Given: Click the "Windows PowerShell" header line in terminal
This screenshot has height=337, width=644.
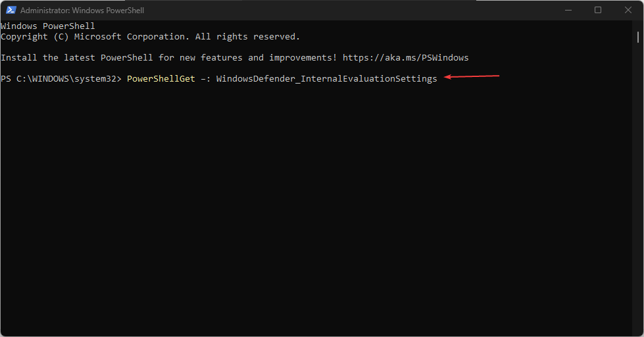Looking at the screenshot, I should tap(47, 26).
